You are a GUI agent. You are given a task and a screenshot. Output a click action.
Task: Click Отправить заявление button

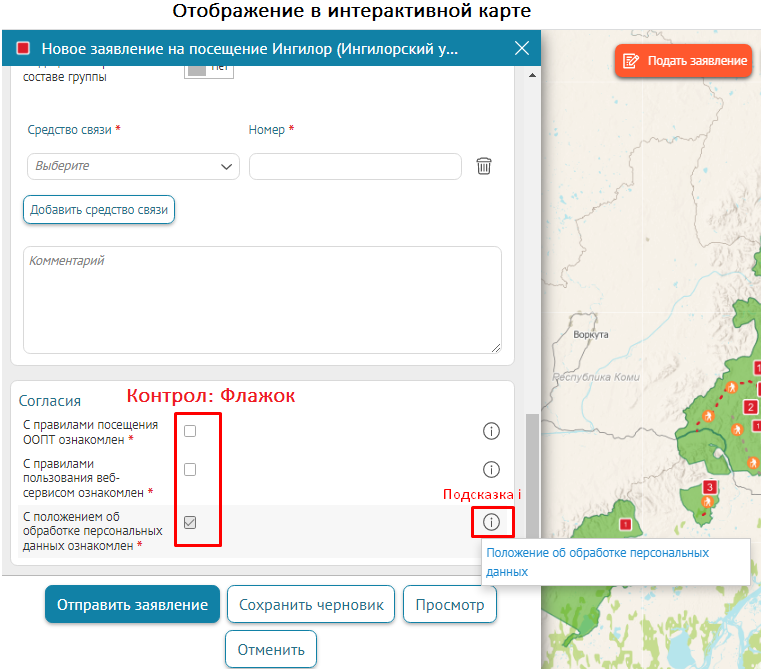(132, 605)
